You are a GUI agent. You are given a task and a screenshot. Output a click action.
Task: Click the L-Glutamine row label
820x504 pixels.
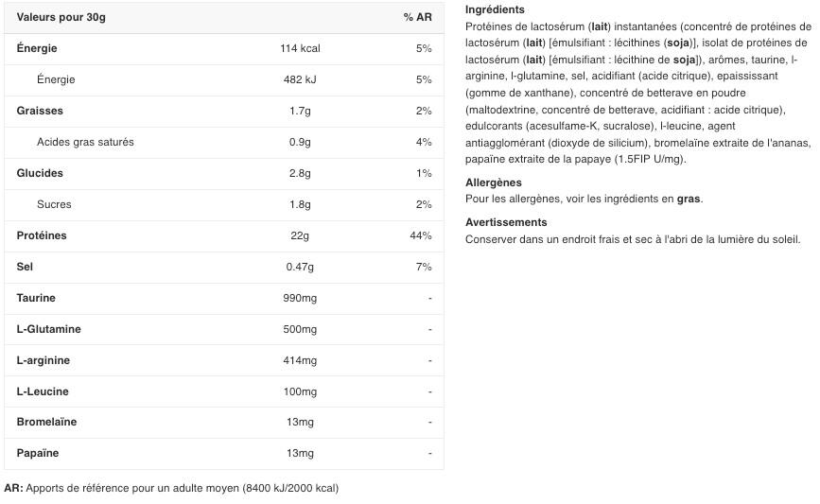(48, 329)
